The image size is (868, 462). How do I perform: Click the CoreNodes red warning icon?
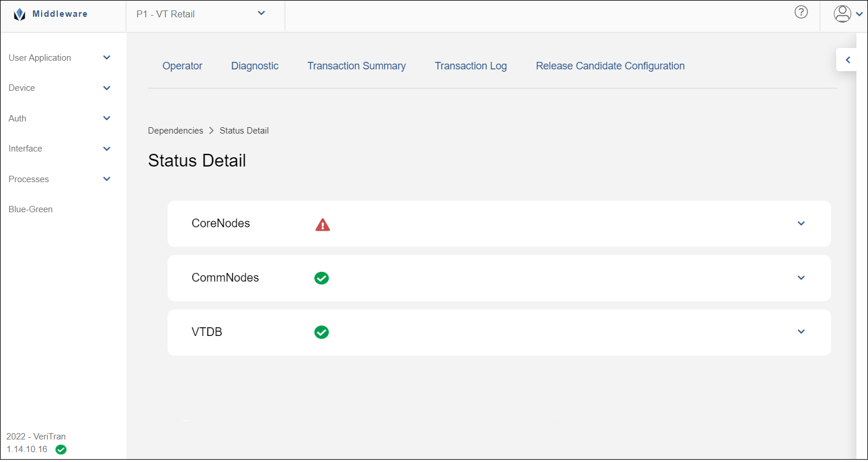click(x=322, y=224)
